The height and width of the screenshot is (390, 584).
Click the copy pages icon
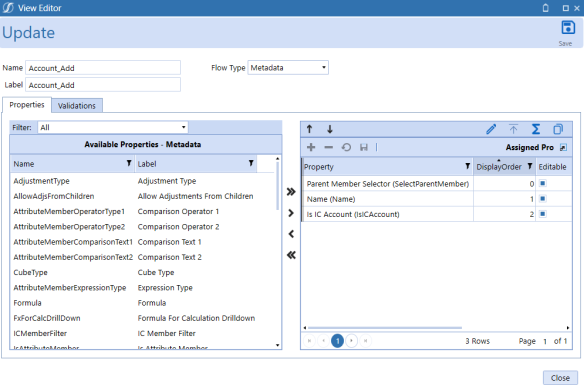[558, 129]
